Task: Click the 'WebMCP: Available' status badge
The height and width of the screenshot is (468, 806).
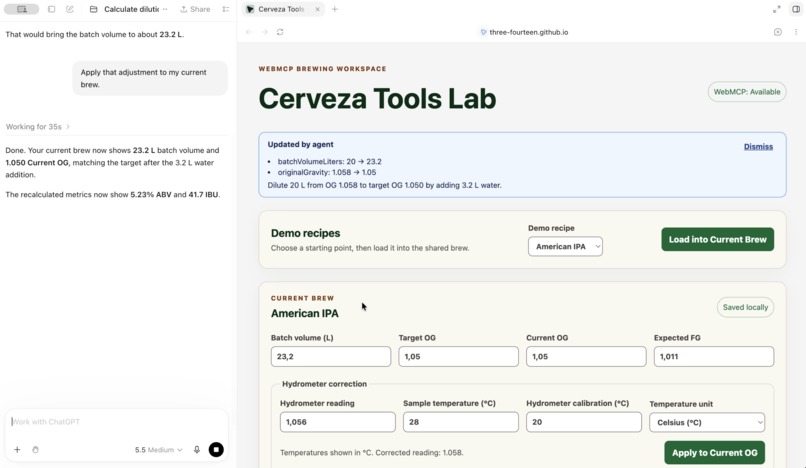Action: pyautogui.click(x=747, y=92)
